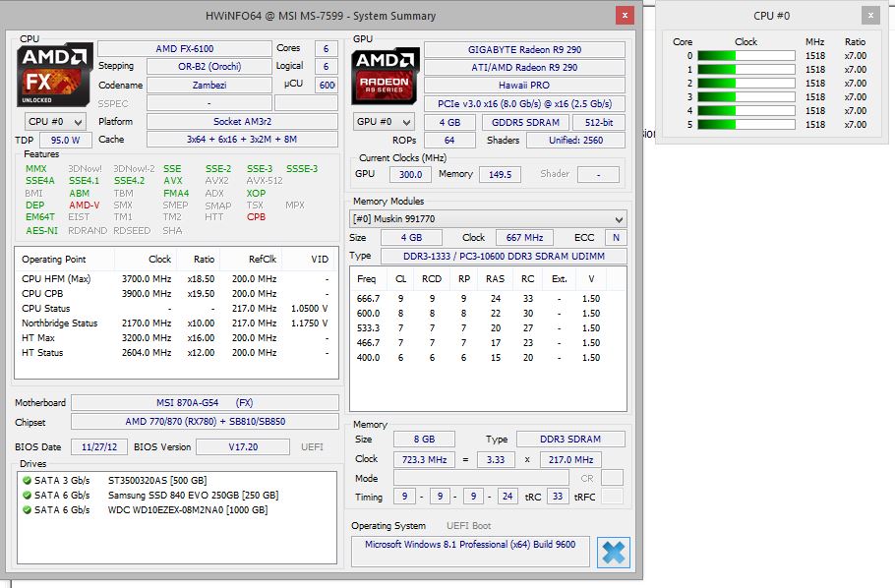Viewport: 895px width, 588px height.
Task: Click the Socket AM3r2 platform field
Action: [242, 122]
